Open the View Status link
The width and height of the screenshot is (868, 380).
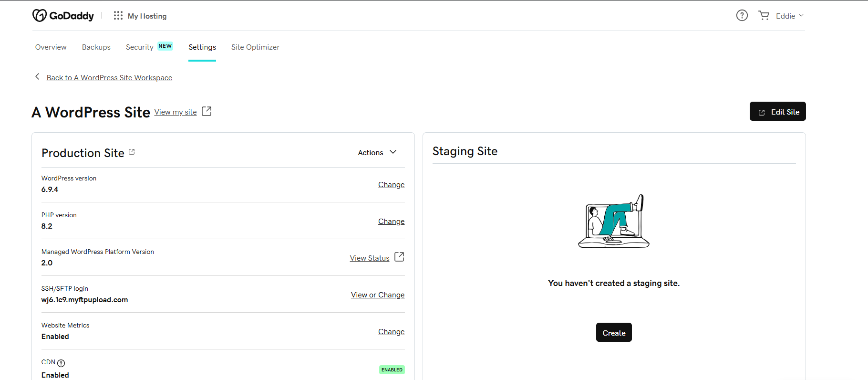pos(370,258)
